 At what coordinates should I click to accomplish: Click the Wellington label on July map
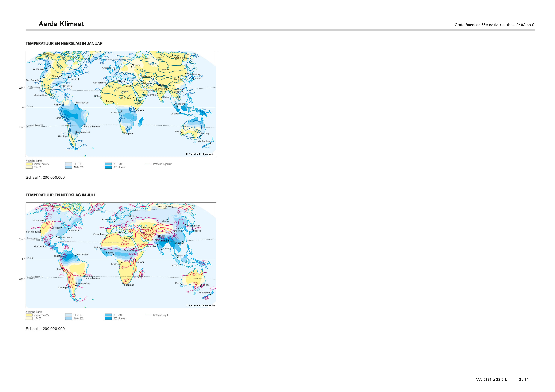coord(204,293)
